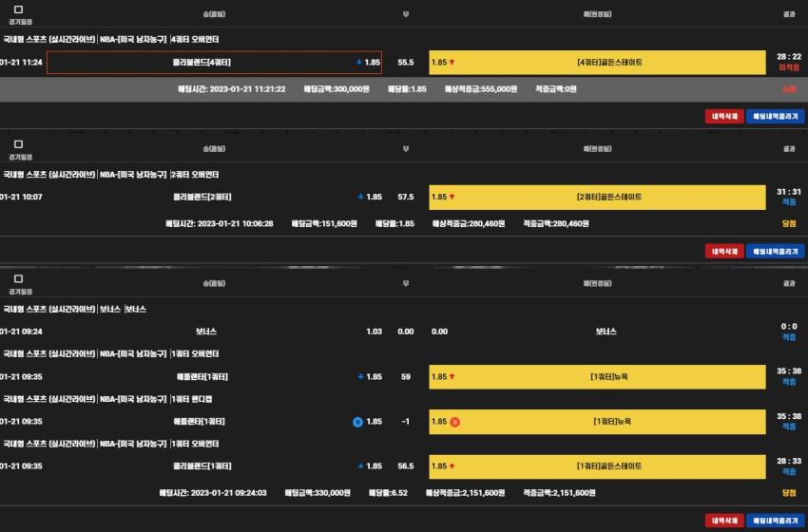Click blue down arrow on Cleveland 1st quarter odds

360,466
